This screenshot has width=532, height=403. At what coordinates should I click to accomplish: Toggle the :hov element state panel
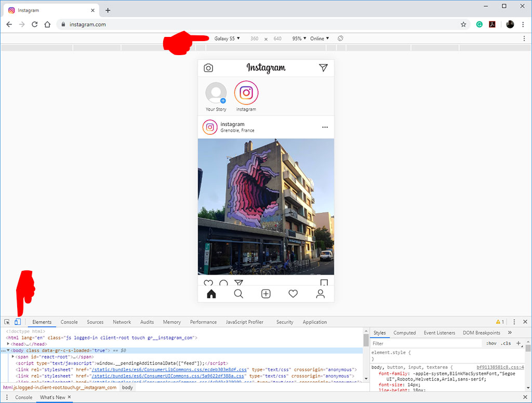click(x=491, y=343)
